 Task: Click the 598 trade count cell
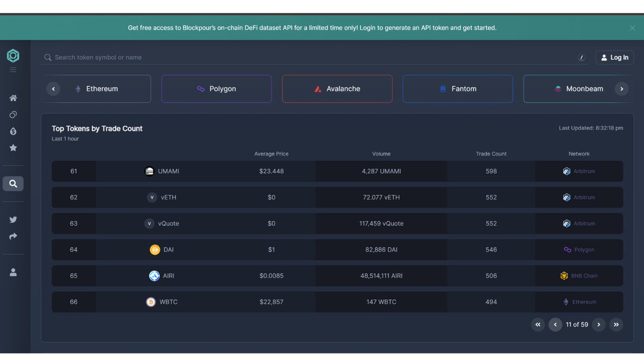491,171
